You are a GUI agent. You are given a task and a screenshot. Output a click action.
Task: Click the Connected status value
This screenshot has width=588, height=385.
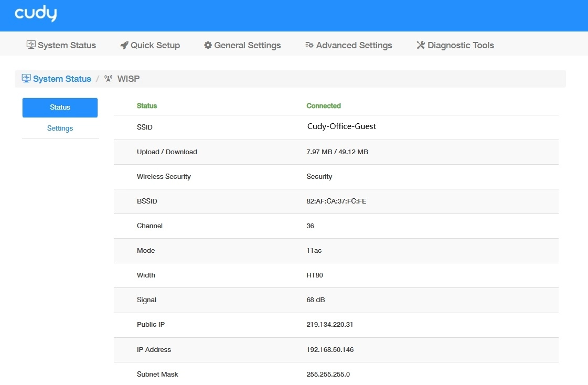pyautogui.click(x=324, y=106)
